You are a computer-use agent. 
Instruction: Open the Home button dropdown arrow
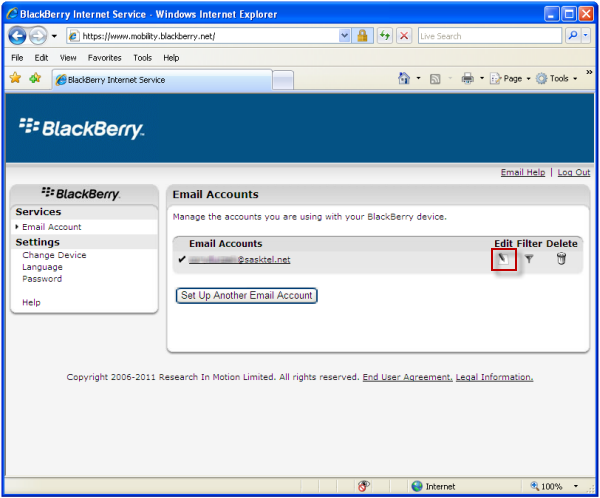(418, 78)
